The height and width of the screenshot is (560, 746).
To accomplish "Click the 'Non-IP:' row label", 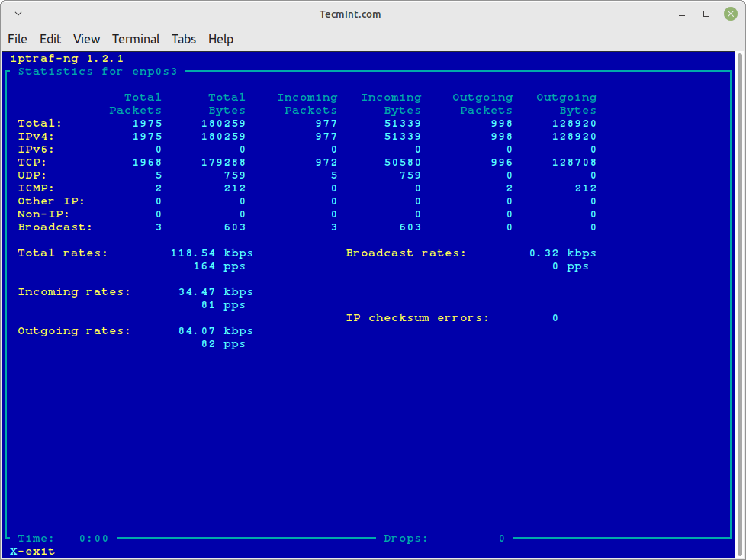I will point(43,214).
